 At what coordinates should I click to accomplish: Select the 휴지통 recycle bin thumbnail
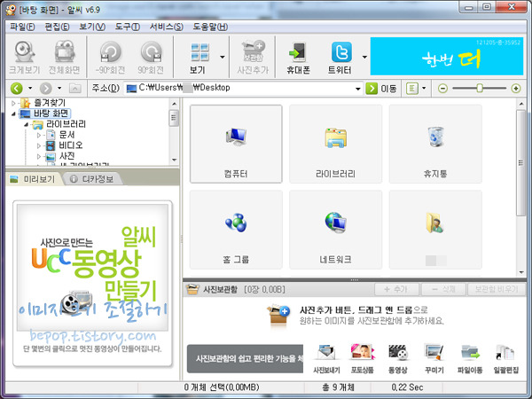click(x=435, y=144)
